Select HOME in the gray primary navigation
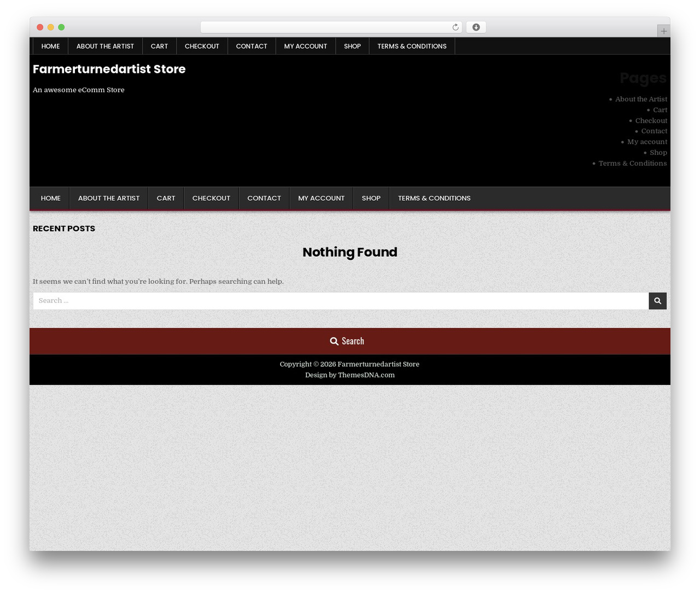 [x=51, y=198]
